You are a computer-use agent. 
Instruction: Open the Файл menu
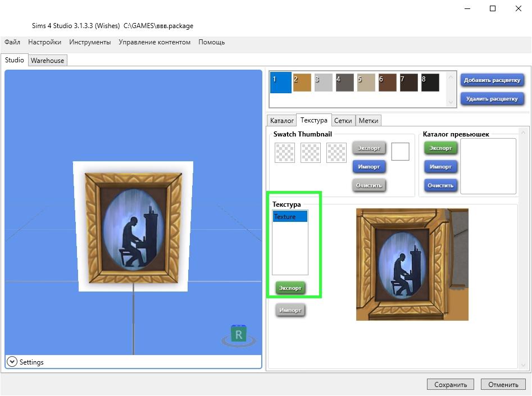pyautogui.click(x=12, y=42)
